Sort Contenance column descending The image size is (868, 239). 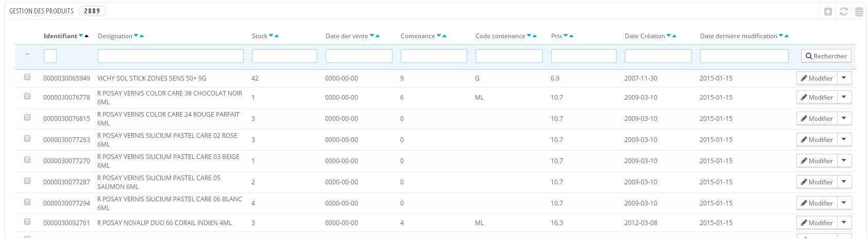[x=439, y=36]
